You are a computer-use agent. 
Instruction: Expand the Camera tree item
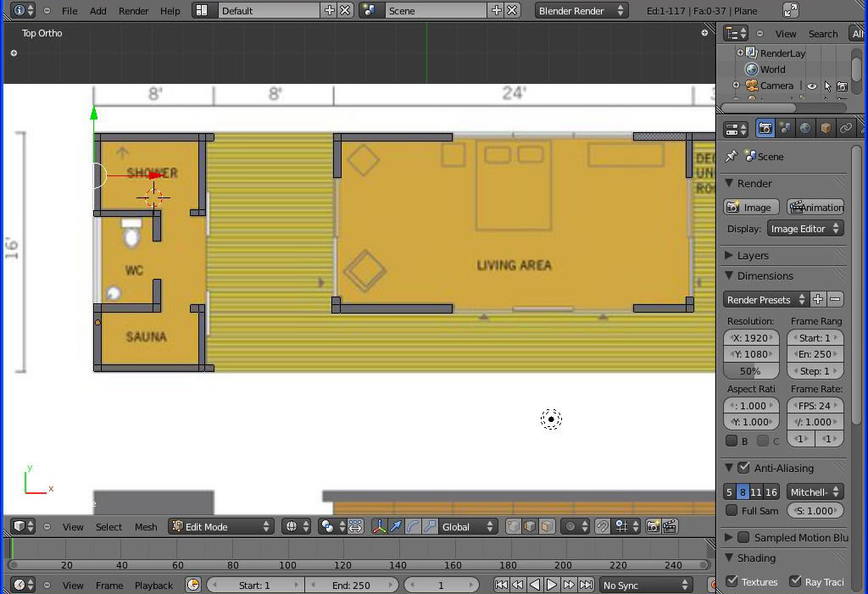tap(736, 86)
